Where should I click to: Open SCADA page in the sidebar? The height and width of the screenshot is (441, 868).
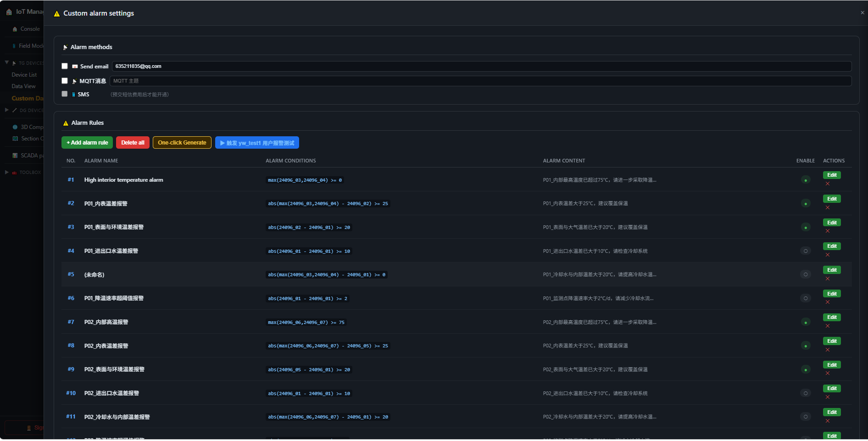28,156
